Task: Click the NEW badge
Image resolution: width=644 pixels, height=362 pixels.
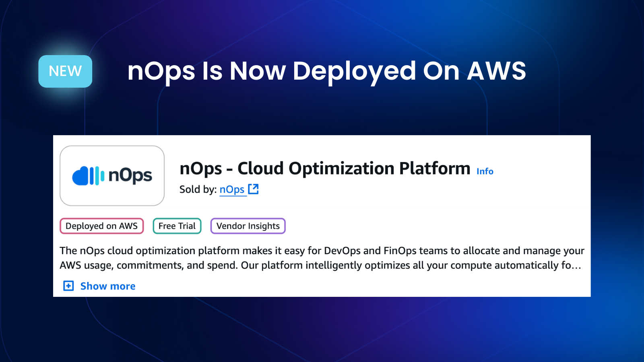Action: [x=65, y=71]
